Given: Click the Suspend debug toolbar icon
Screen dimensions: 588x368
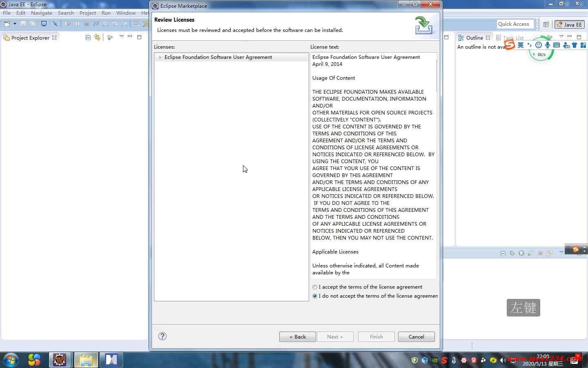Looking at the screenshot, I should point(77,24).
